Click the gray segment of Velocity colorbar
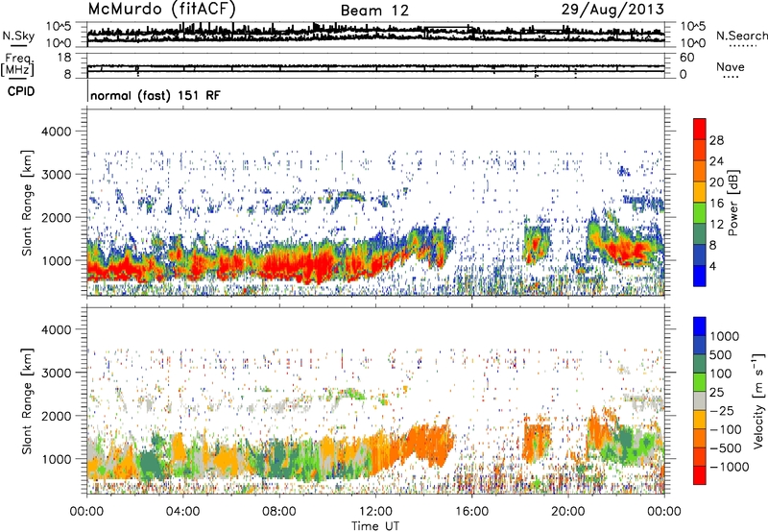 700,400
